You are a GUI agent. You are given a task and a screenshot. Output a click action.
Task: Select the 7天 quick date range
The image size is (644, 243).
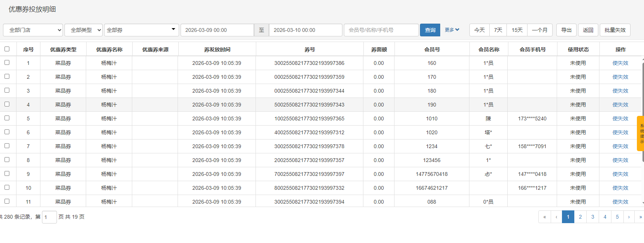(x=498, y=30)
